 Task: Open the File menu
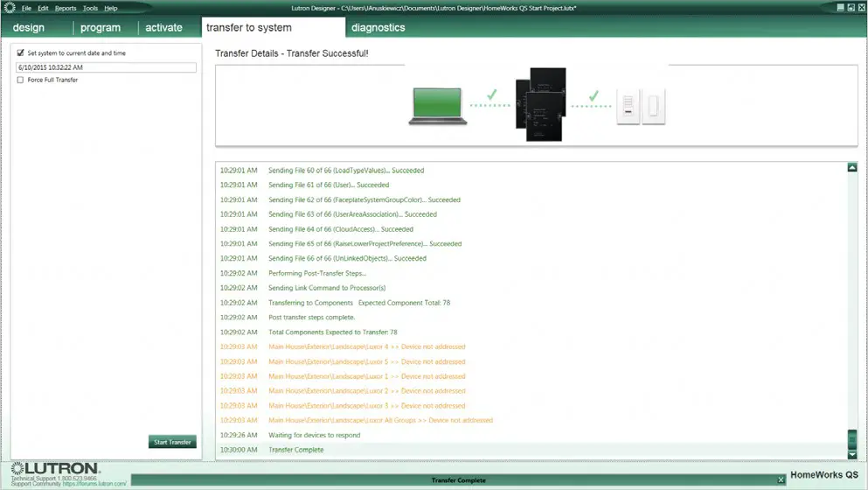[x=26, y=9]
